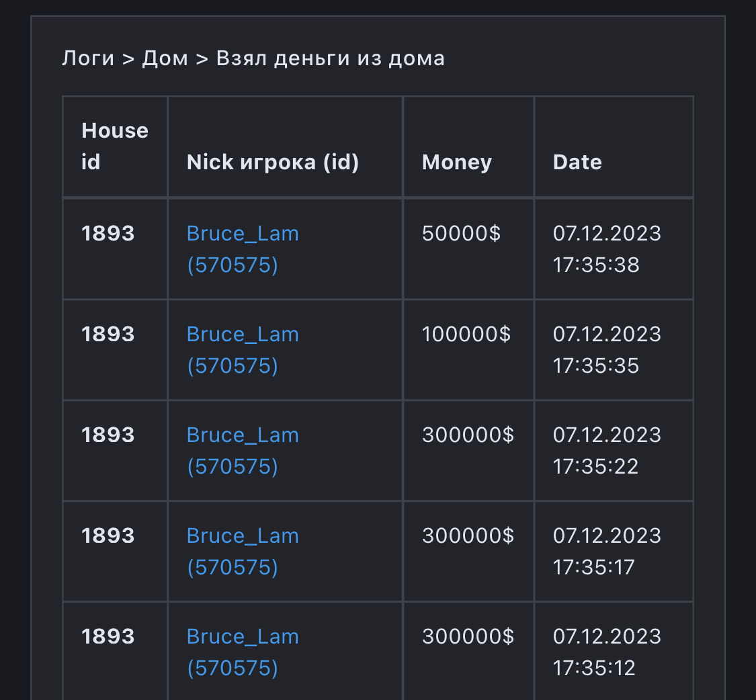Open Bruce_Lam link in the 17:35:17 row
Screen dimensions: 756x700
[243, 552]
